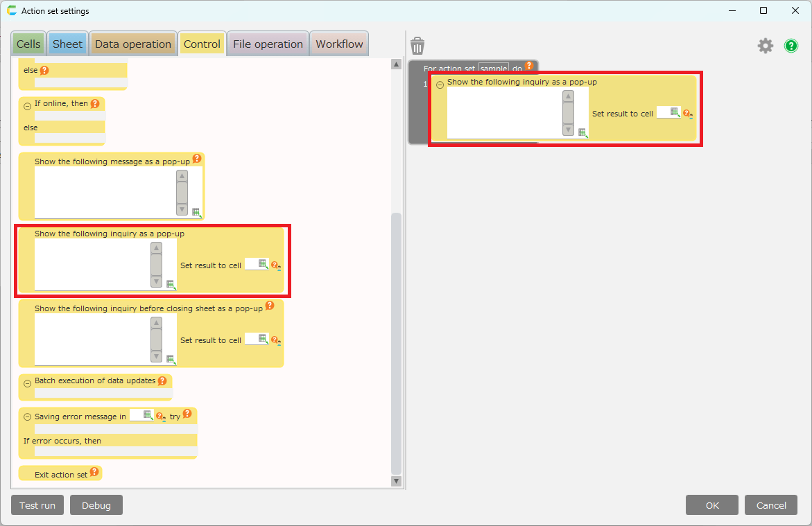The height and width of the screenshot is (526, 812).
Task: Click help icon next to 'For action set sample do'
Action: point(529,67)
